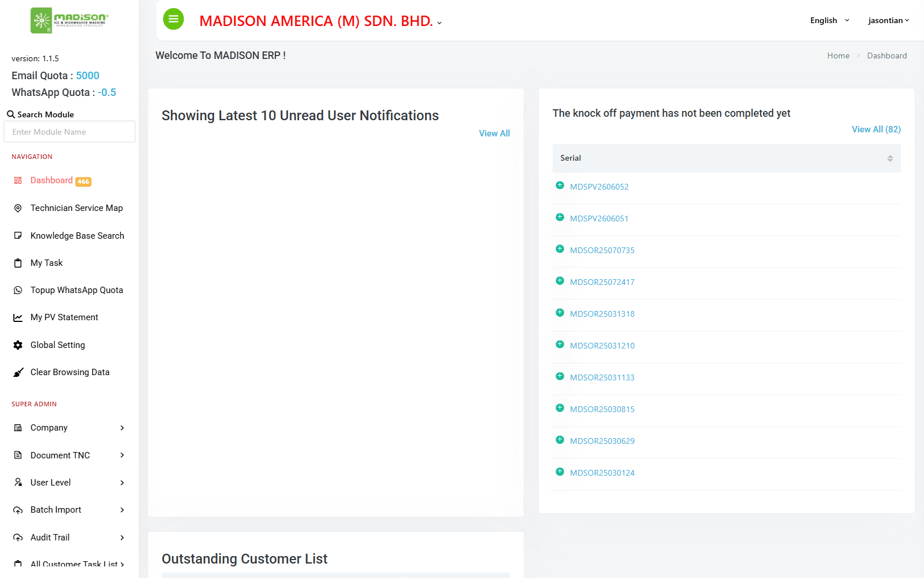
Task: Click the 466 badge on Dashboard
Action: pos(84,181)
